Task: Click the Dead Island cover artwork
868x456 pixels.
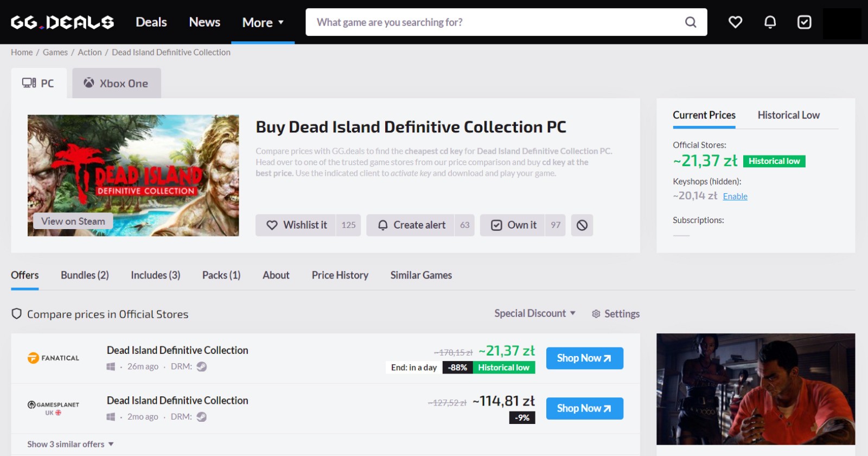Action: point(133,175)
